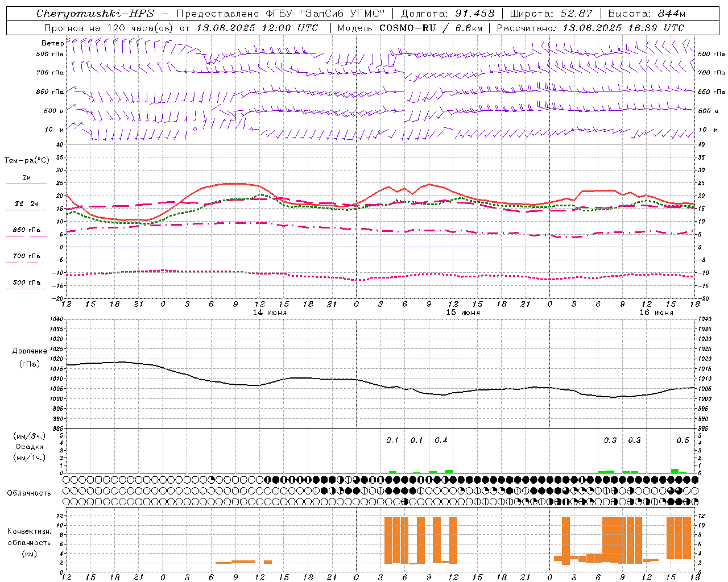
Task: Click the (мм/3ч.) precipitation unit label
Action: tap(30, 436)
